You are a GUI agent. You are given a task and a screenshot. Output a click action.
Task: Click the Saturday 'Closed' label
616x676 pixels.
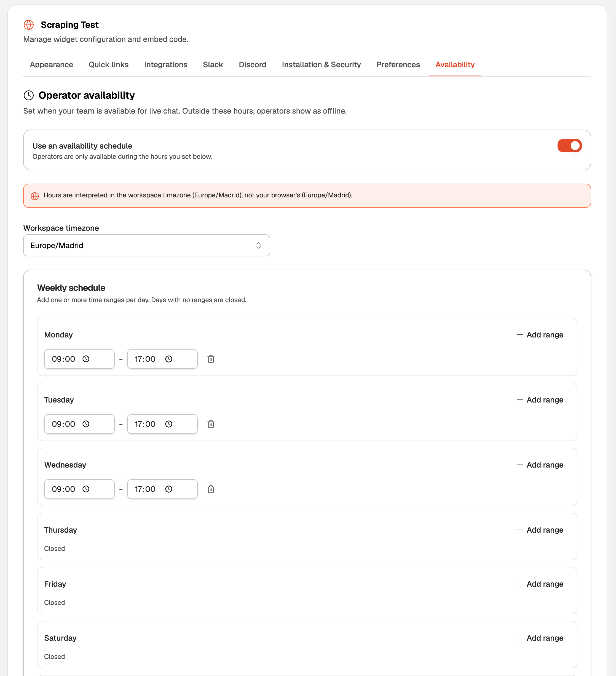click(x=54, y=656)
